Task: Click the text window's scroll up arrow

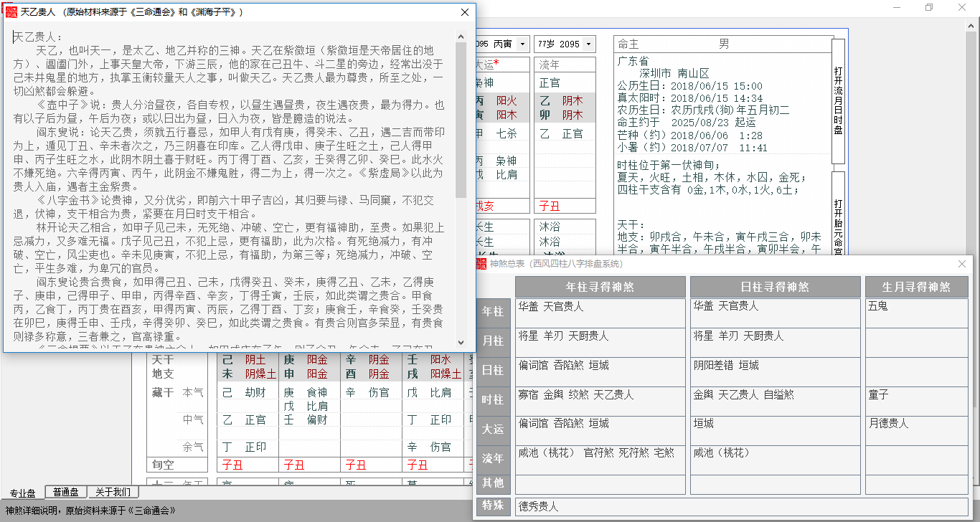Action: [x=461, y=37]
